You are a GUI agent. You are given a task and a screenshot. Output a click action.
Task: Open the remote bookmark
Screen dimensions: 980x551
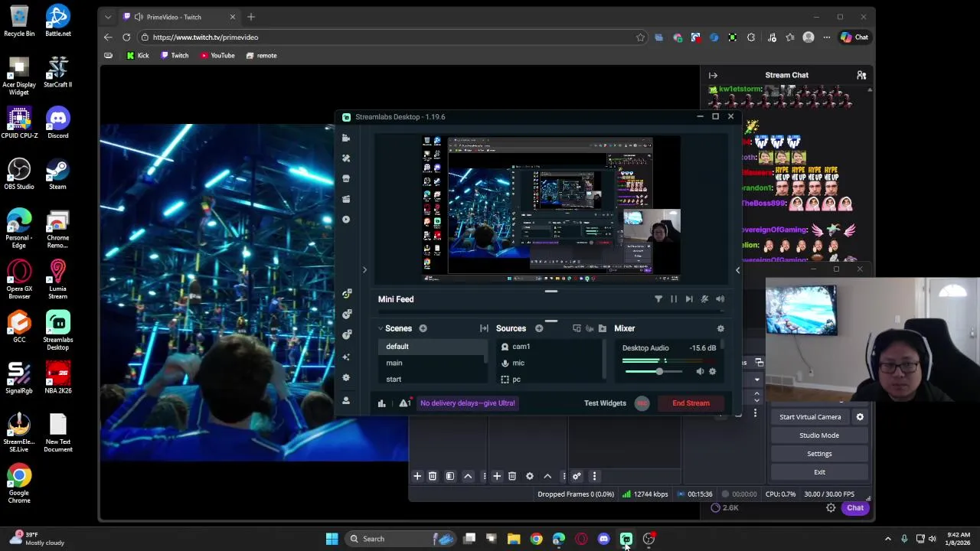click(x=261, y=55)
